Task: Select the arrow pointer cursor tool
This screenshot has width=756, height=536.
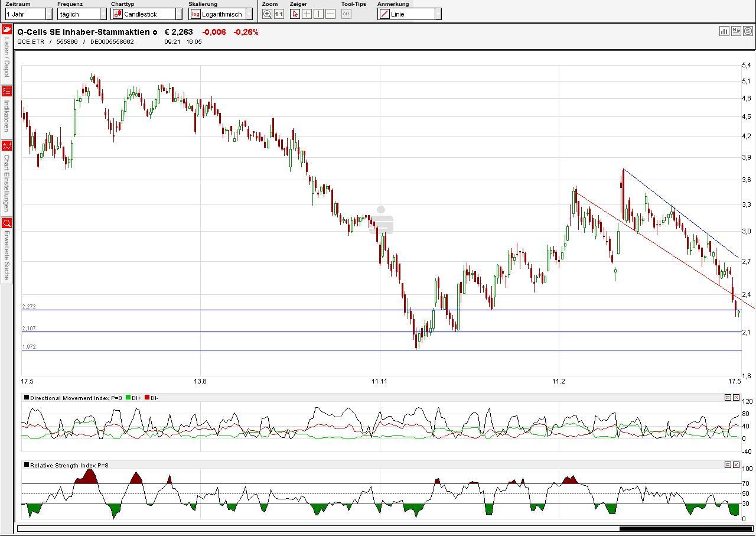Action: pyautogui.click(x=295, y=14)
